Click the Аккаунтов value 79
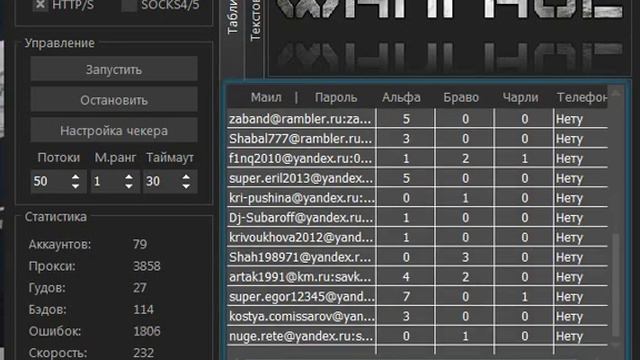The width and height of the screenshot is (640, 360). [140, 244]
